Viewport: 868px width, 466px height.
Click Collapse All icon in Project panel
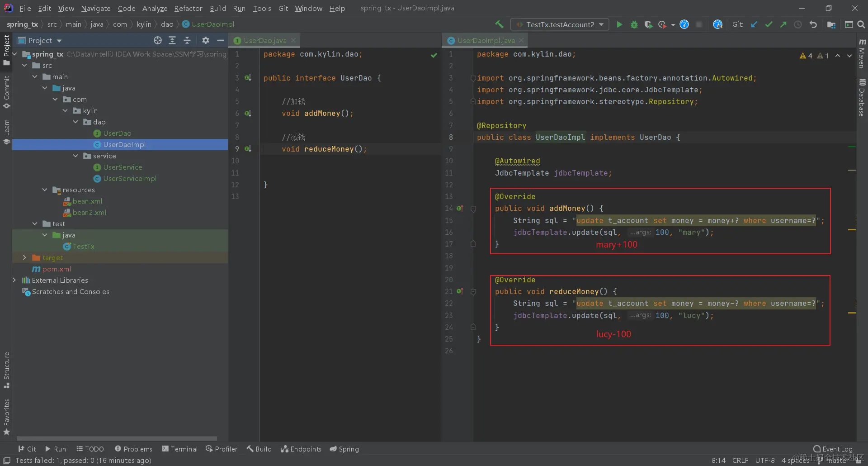(x=187, y=40)
